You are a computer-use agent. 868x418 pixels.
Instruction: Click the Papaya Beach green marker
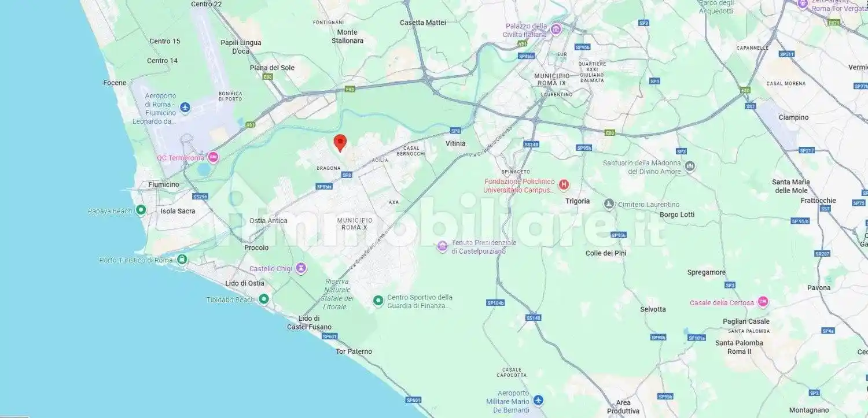(141, 211)
